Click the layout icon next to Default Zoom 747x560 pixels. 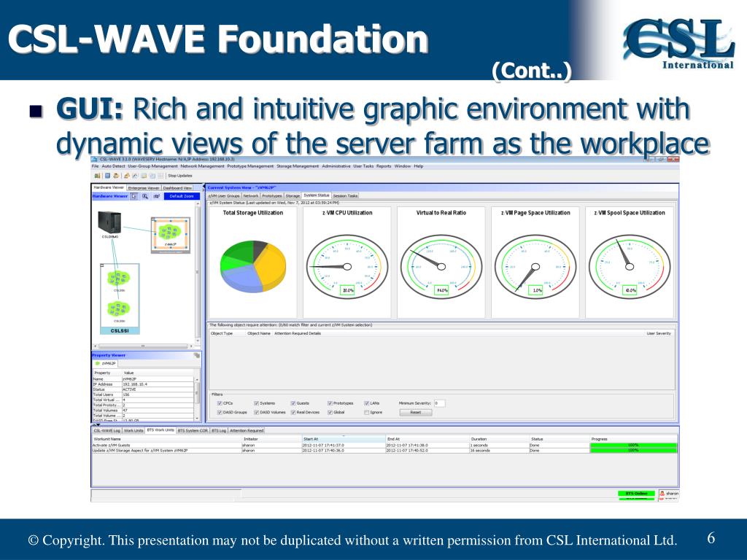coord(156,196)
